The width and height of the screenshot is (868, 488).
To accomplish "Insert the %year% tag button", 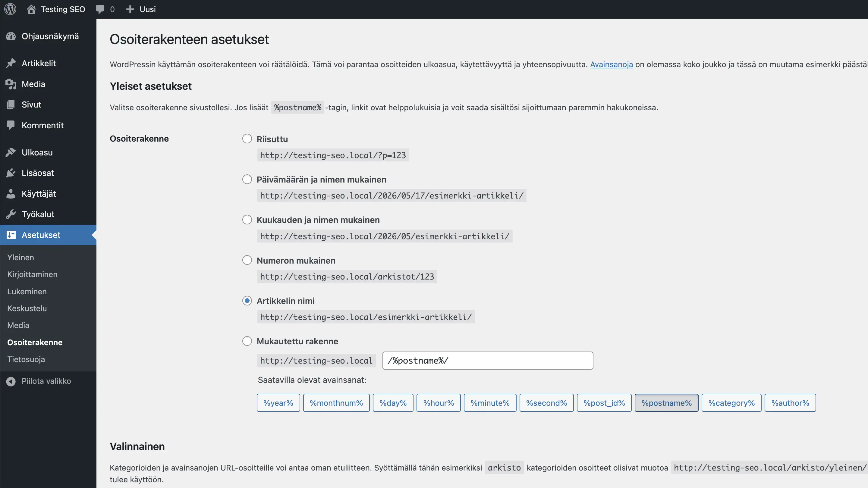I will point(278,403).
